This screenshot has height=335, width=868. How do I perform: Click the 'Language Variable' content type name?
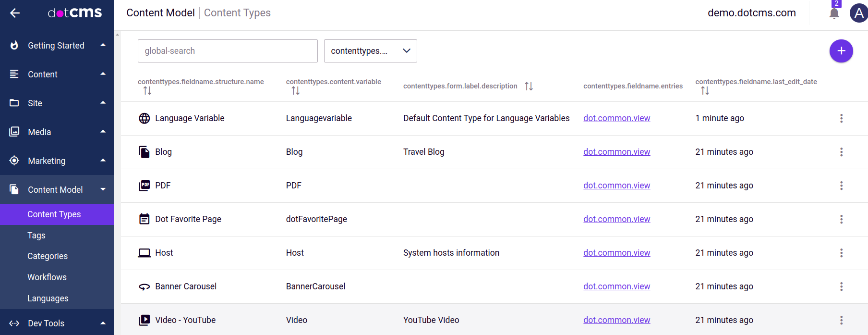[x=190, y=118]
